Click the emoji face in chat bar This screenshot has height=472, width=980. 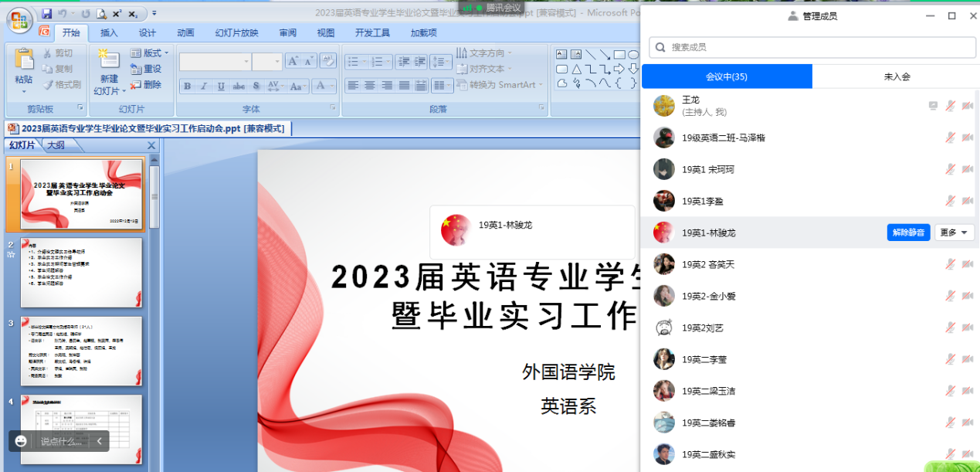(x=22, y=441)
